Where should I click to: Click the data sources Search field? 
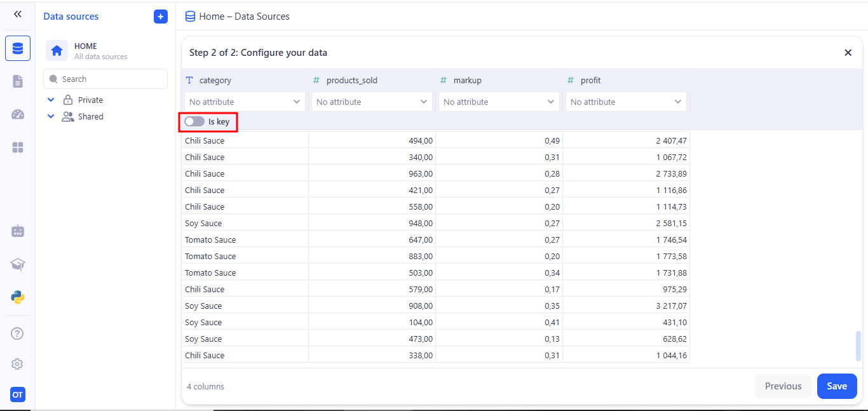105,79
